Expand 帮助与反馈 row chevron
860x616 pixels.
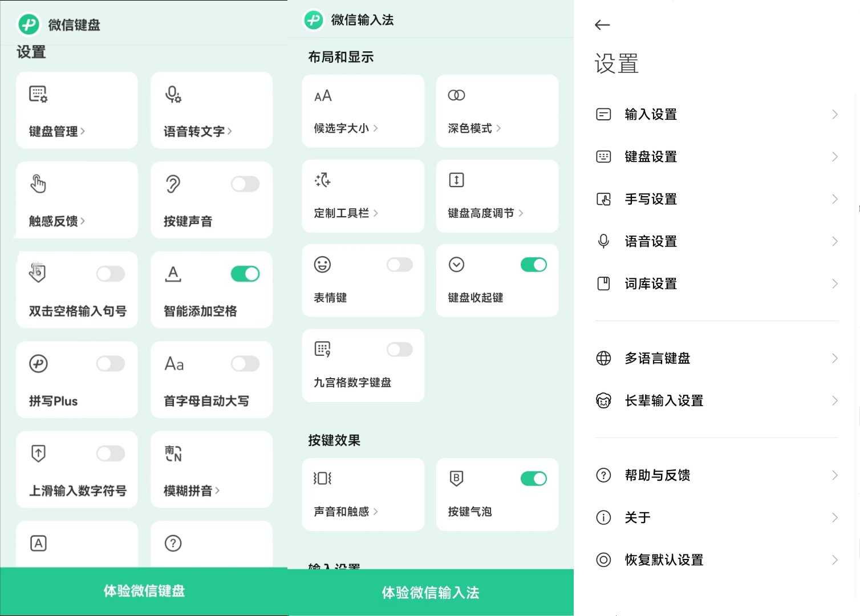835,475
